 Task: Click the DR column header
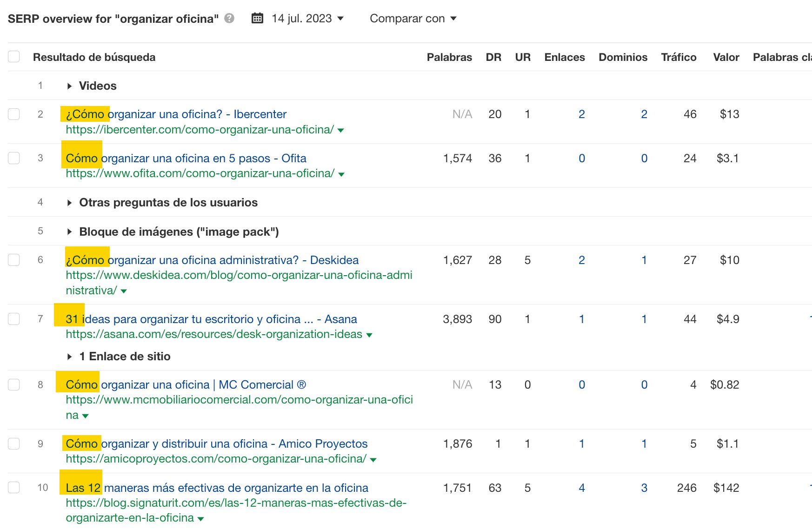click(494, 57)
